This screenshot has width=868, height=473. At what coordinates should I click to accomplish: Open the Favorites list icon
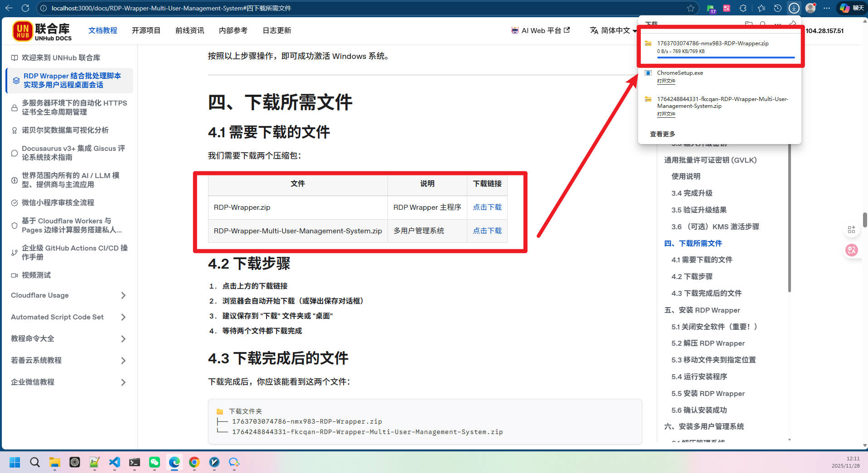click(x=761, y=8)
